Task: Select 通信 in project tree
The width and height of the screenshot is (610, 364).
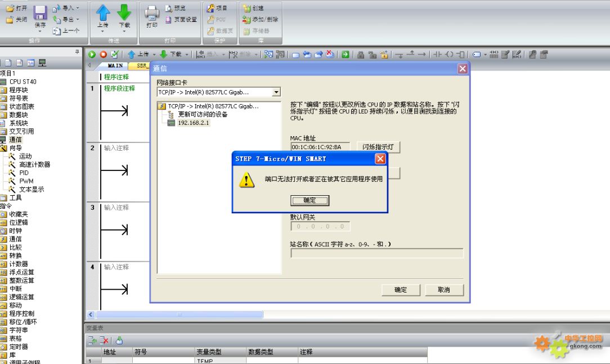Action: coord(15,140)
